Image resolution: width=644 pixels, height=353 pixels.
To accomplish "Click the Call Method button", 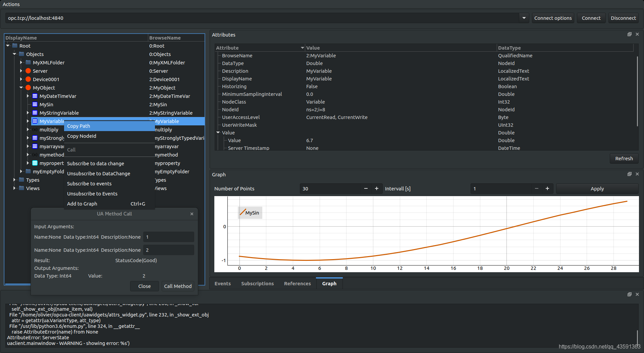I will (178, 286).
